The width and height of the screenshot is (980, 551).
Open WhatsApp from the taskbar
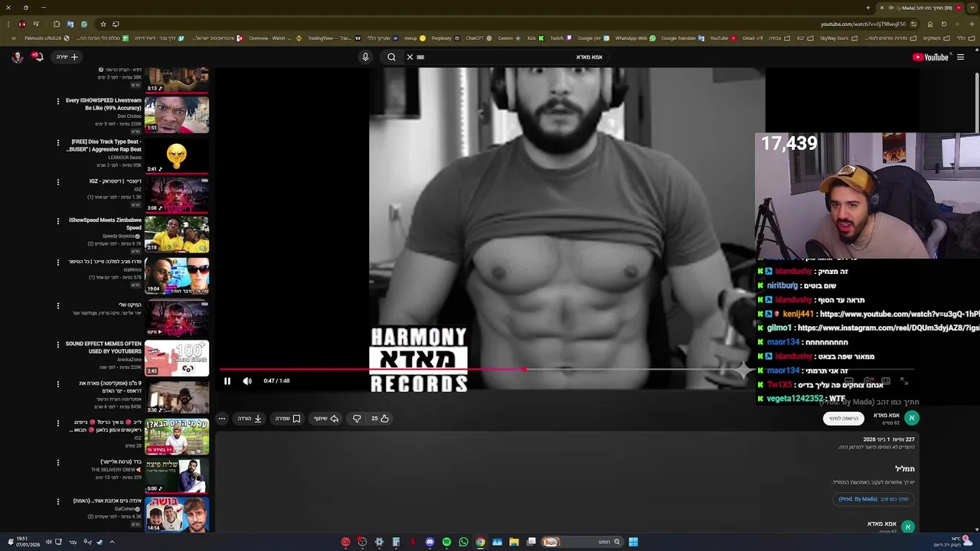pyautogui.click(x=463, y=542)
